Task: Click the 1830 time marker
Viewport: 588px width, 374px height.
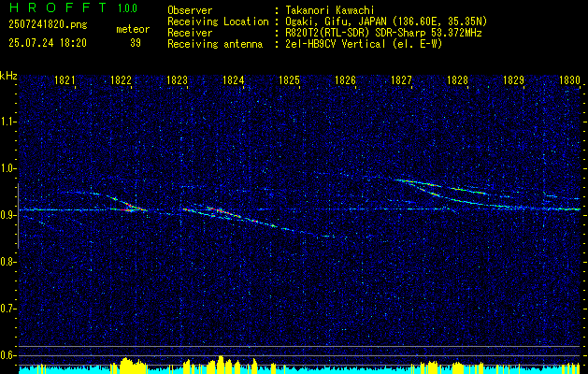Action: [x=569, y=79]
